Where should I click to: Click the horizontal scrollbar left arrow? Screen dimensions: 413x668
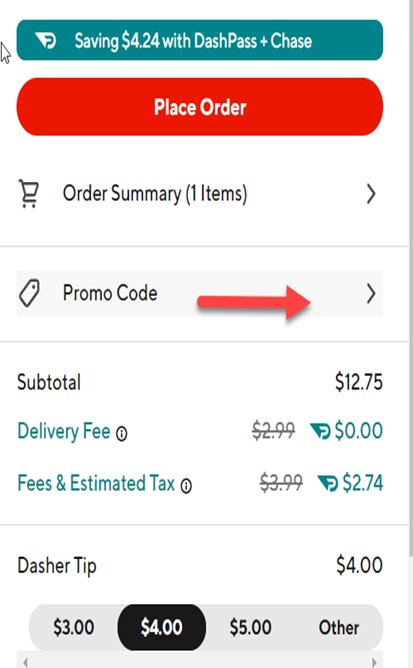tap(25, 662)
